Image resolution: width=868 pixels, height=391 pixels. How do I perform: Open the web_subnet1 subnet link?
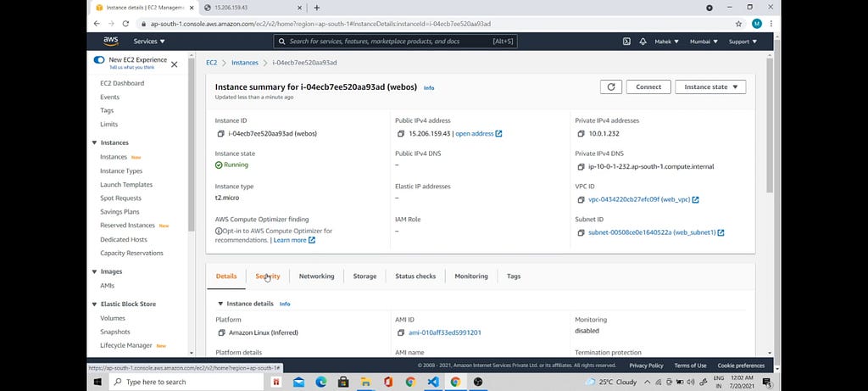coord(656,232)
